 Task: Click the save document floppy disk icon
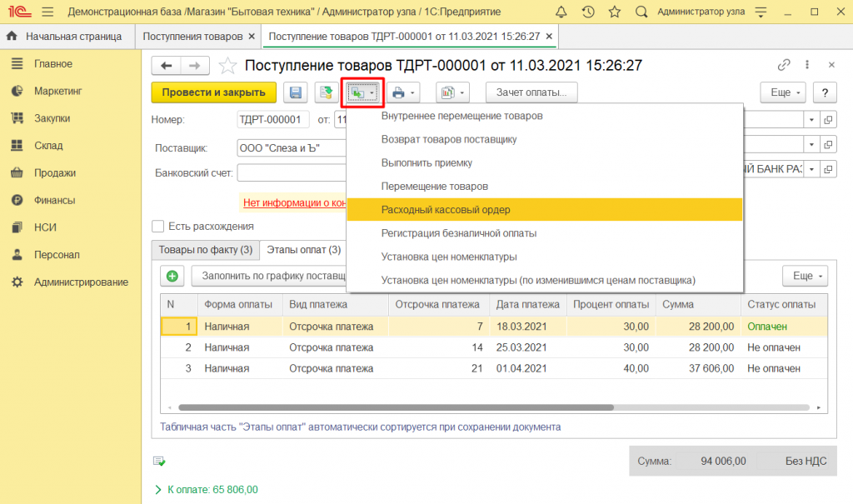tap(296, 92)
